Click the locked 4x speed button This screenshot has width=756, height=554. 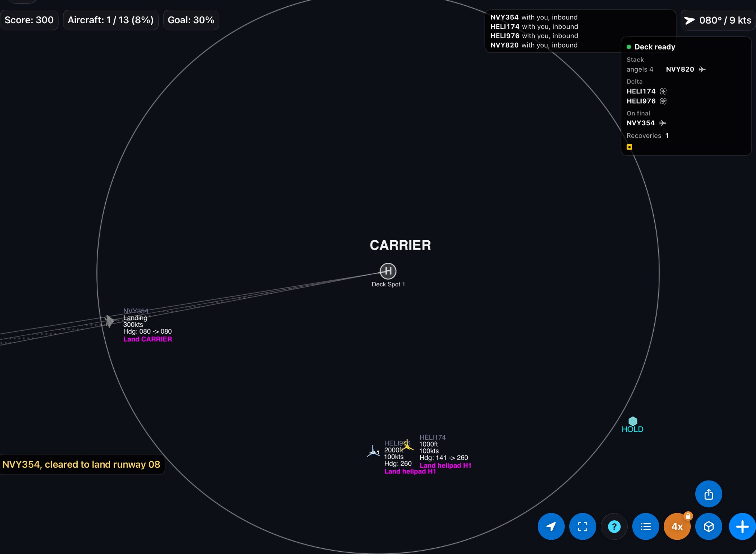[677, 527]
